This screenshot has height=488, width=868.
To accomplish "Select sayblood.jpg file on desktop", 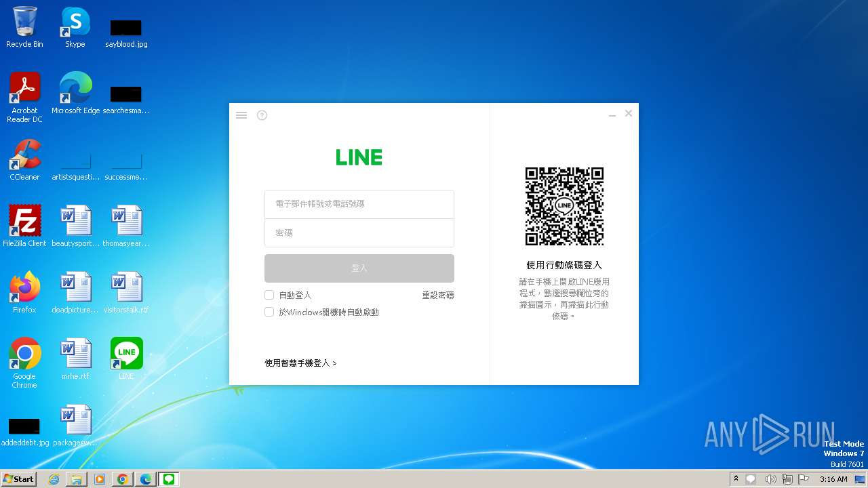I will [x=126, y=33].
